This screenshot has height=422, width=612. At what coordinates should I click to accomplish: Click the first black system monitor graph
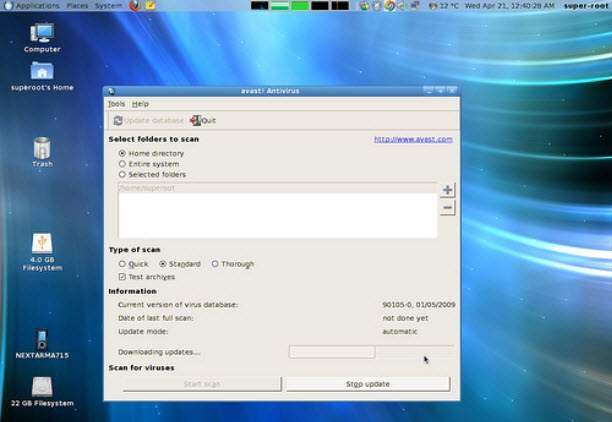pyautogui.click(x=260, y=5)
